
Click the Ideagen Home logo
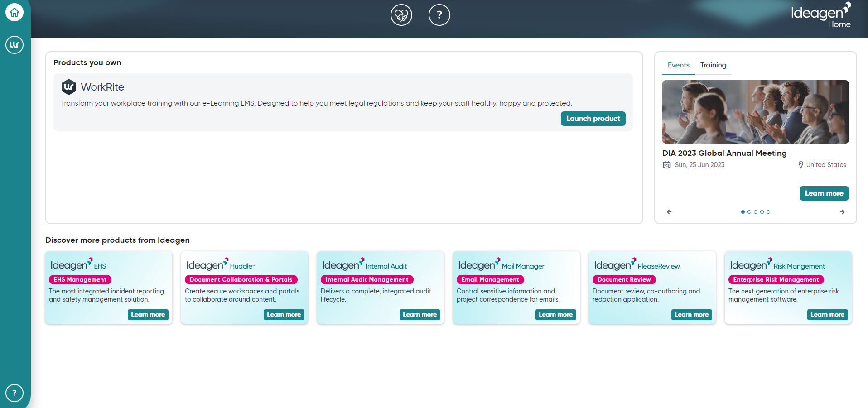[821, 15]
